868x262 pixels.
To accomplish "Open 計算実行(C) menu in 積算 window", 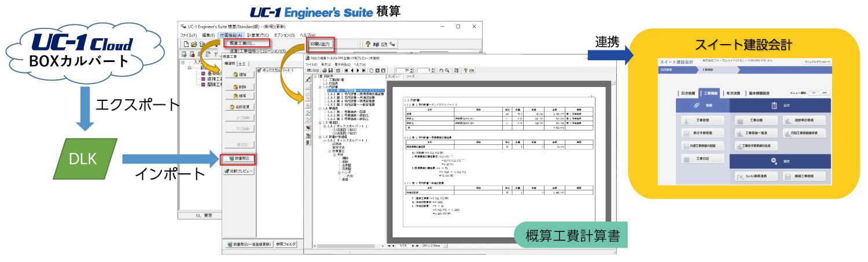I will [x=258, y=35].
